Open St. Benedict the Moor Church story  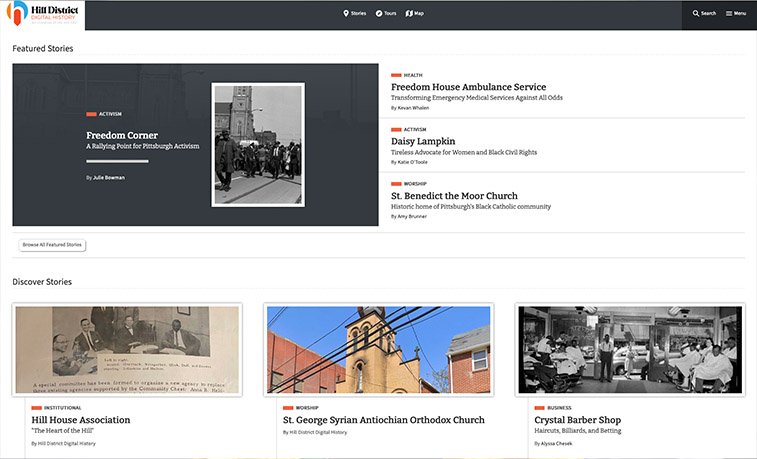[x=454, y=195]
